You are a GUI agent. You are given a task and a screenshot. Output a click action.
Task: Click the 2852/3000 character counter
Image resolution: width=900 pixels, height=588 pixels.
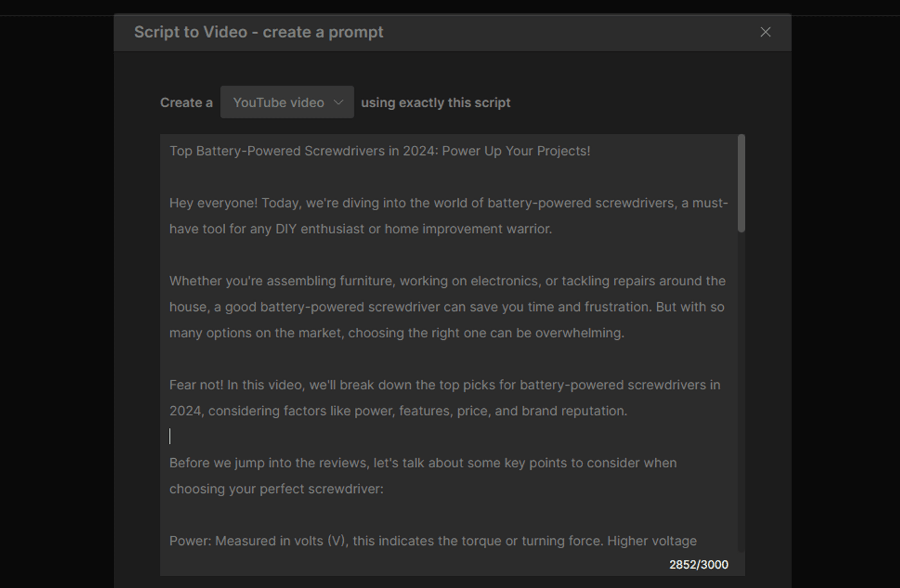point(698,565)
